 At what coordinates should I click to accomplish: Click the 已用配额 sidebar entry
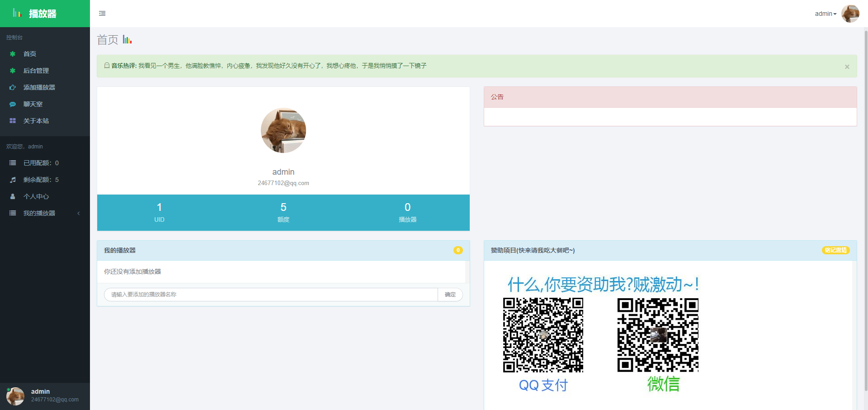coord(45,163)
